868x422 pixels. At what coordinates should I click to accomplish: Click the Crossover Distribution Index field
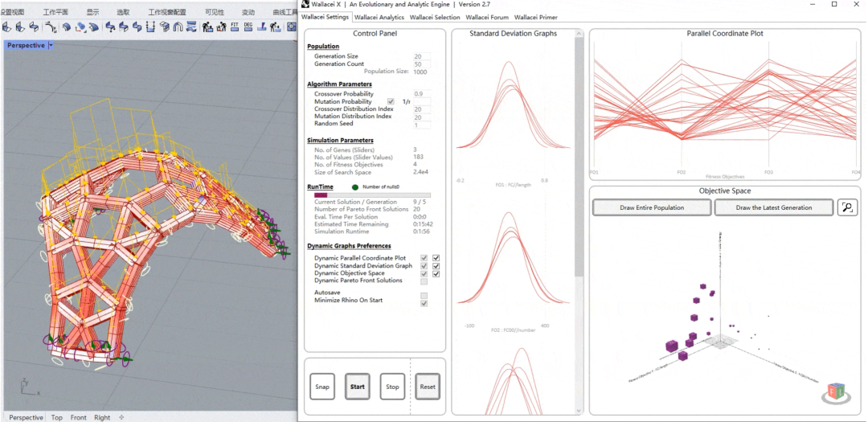pyautogui.click(x=422, y=109)
